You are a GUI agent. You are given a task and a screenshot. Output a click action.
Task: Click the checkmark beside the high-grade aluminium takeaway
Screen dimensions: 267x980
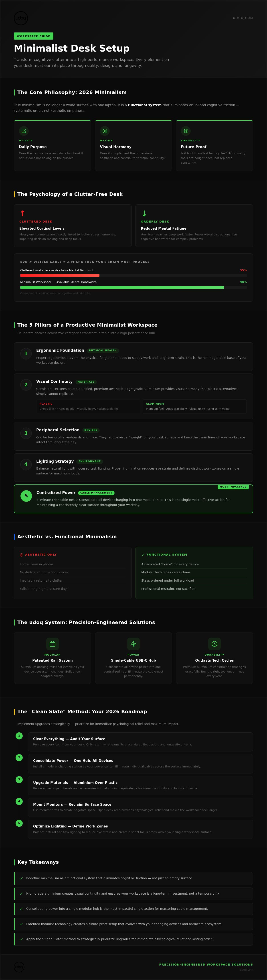21,893
